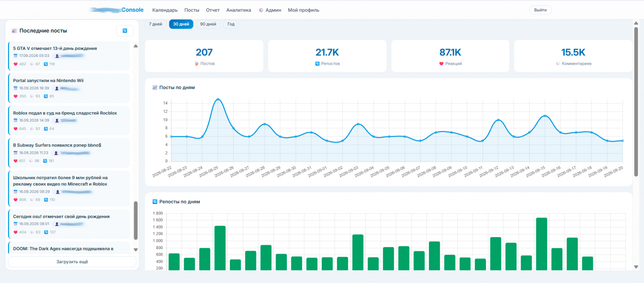Refresh the Последние посты list
Screen dimensions: 644x283
tap(125, 31)
